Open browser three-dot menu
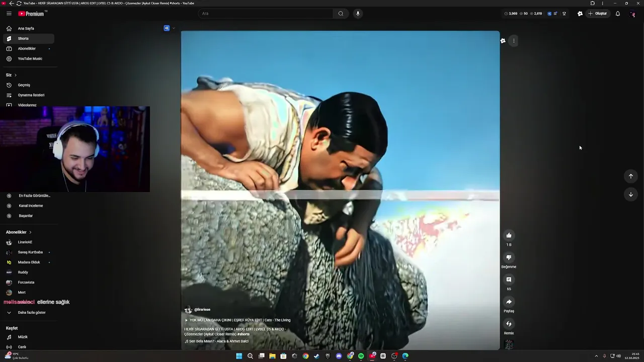 click(603, 3)
